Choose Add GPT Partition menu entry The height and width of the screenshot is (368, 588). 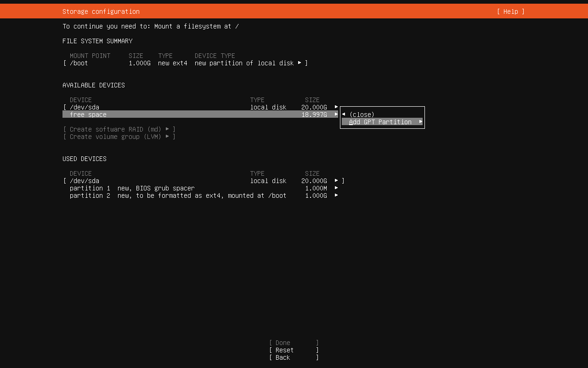click(380, 122)
